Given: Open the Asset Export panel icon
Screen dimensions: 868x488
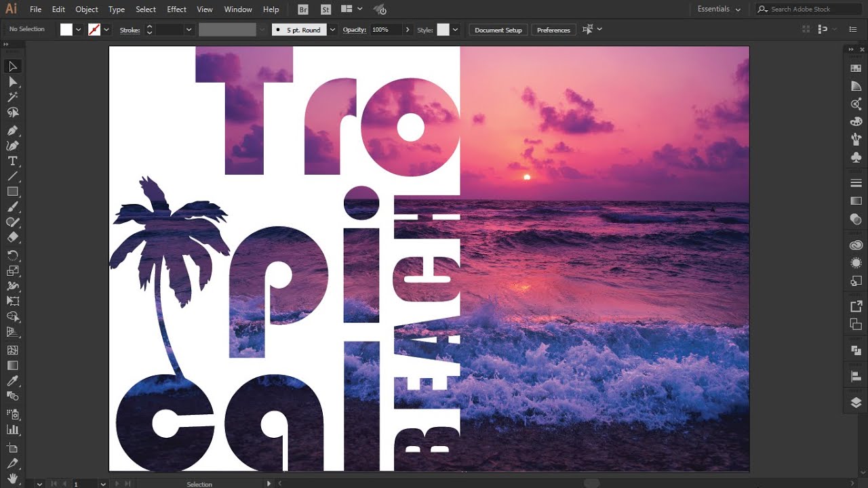Looking at the screenshot, I should [856, 281].
